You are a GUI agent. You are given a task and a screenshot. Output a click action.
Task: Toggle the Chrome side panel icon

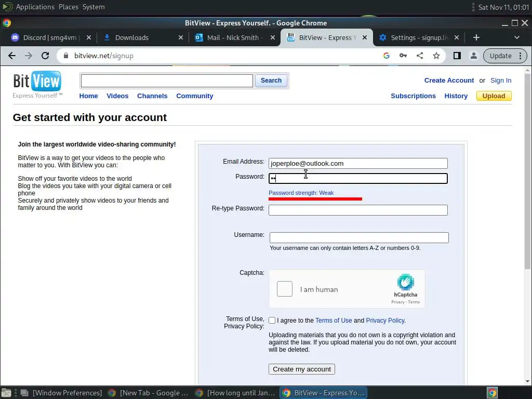click(457, 56)
